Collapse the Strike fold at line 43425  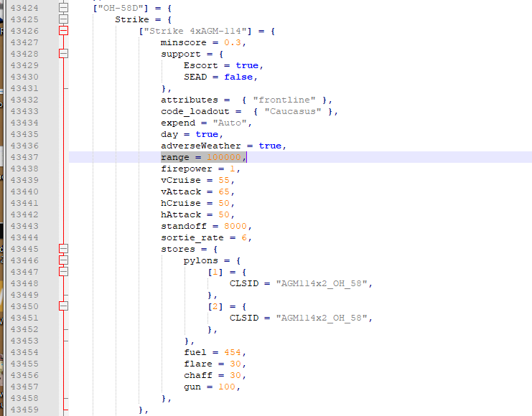tap(63, 19)
